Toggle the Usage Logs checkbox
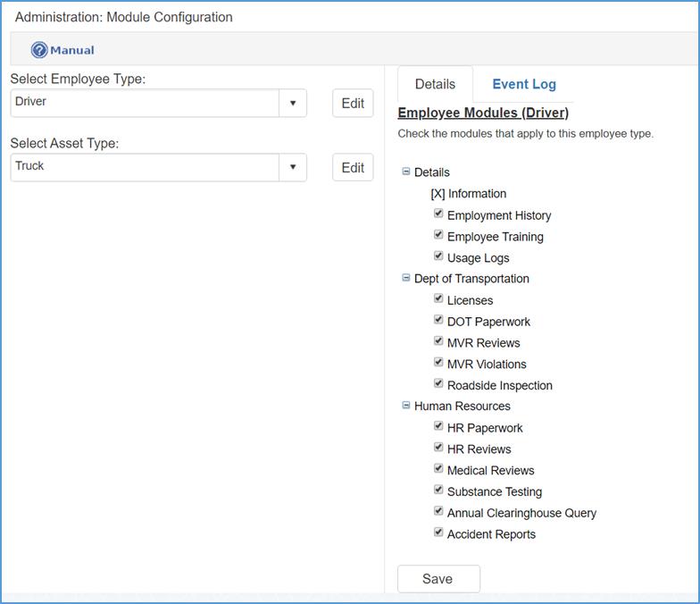This screenshot has width=700, height=604. click(438, 256)
